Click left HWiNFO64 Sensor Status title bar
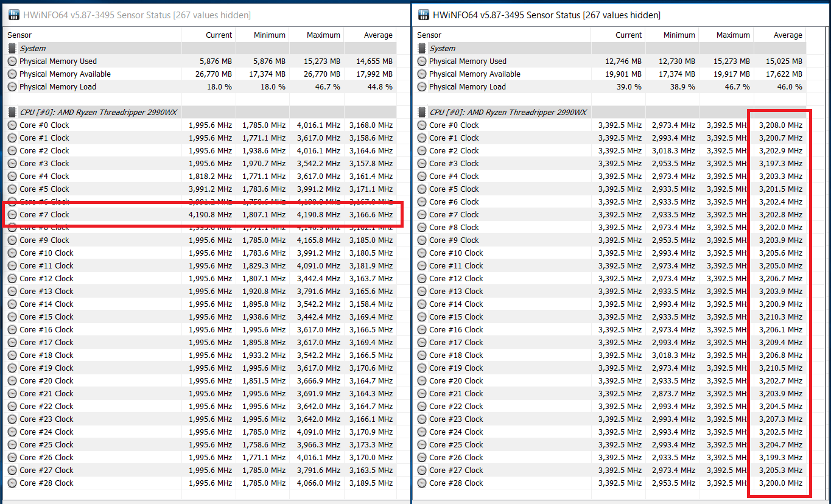Screen dimensions: 831x504 (x=206, y=15)
